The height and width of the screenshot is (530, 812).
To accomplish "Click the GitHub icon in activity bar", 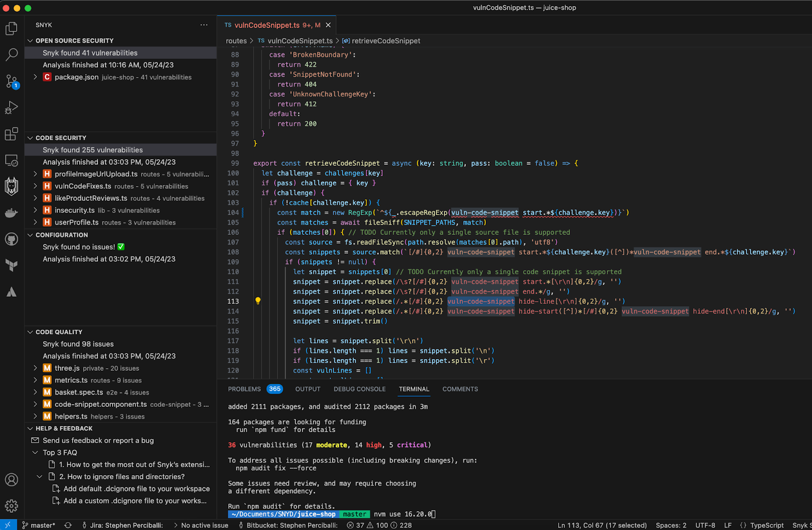I will tap(11, 239).
